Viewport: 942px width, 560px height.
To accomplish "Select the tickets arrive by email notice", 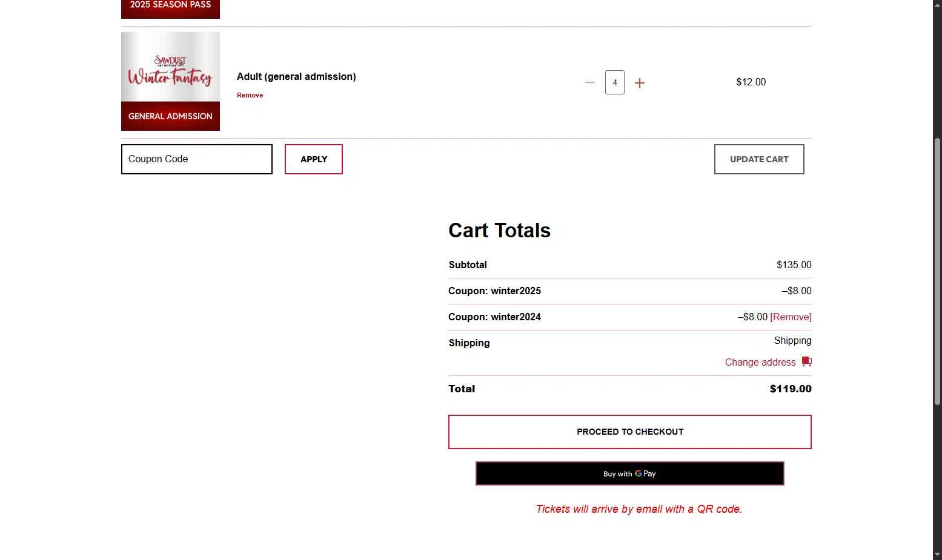I will (x=639, y=509).
